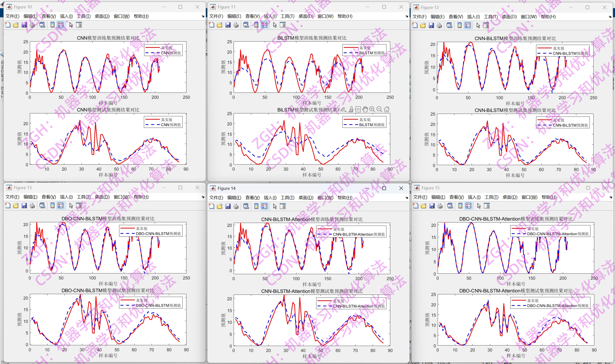The width and height of the screenshot is (615, 364).
Task: Click open folder icon in Figure 13 toolbar
Action: [x=16, y=206]
